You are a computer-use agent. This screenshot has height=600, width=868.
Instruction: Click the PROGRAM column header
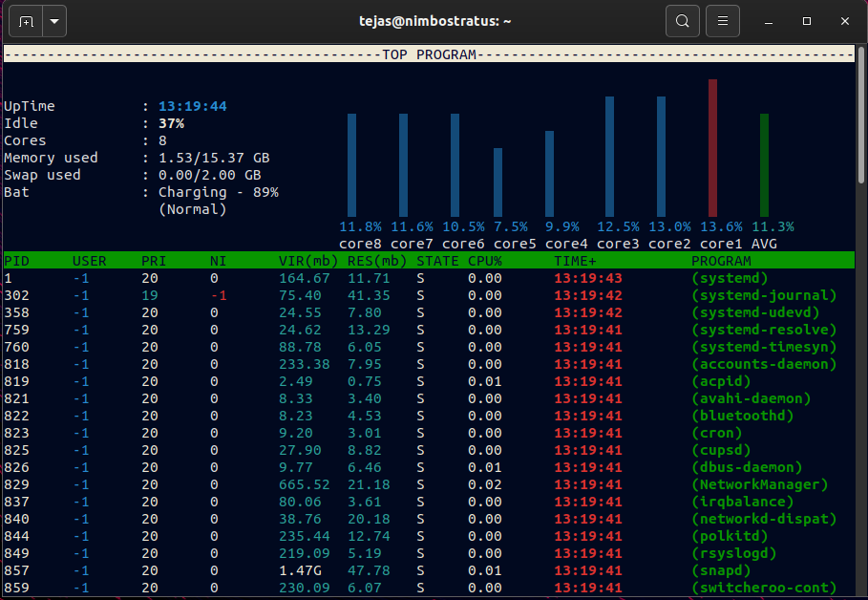point(721,261)
